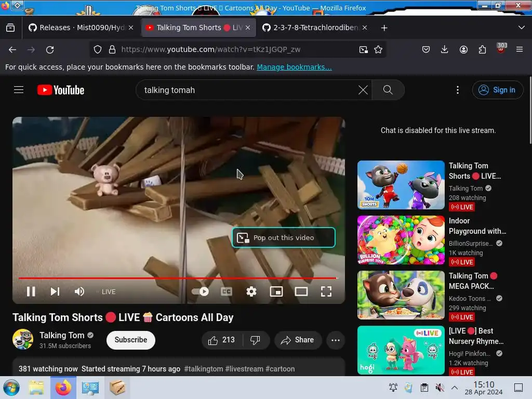This screenshot has width=532, height=399.
Task: Open Indoor Playground live thumbnail
Action: click(401, 240)
